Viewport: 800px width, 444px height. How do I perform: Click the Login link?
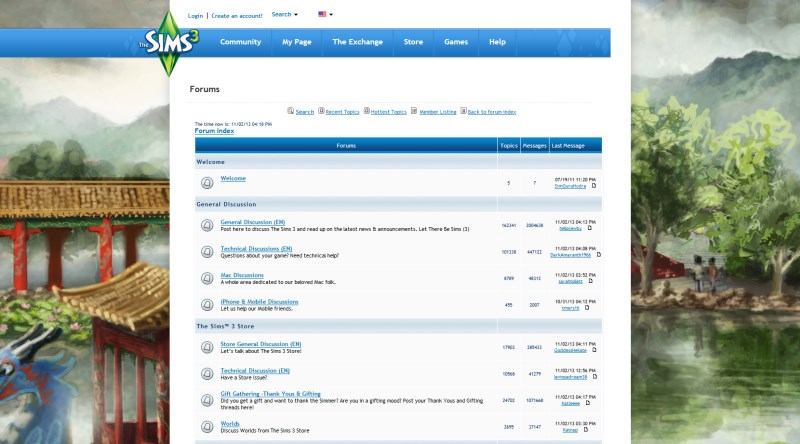[x=195, y=16]
